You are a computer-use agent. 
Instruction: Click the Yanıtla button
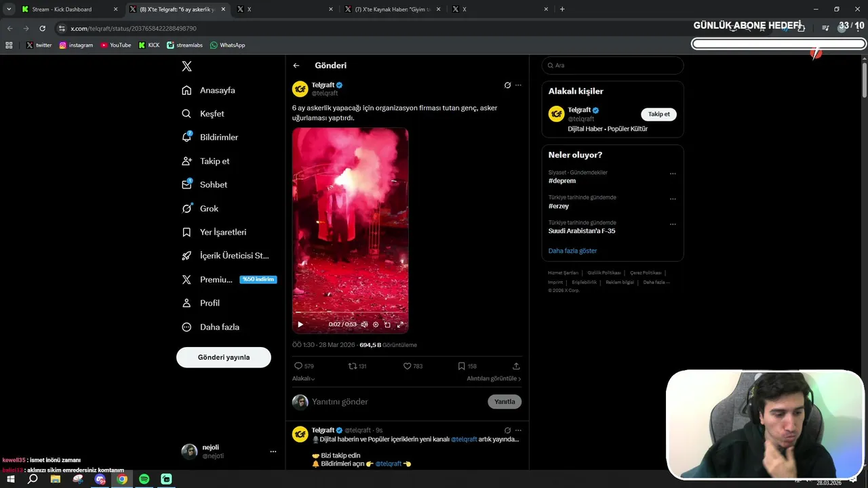coord(505,402)
